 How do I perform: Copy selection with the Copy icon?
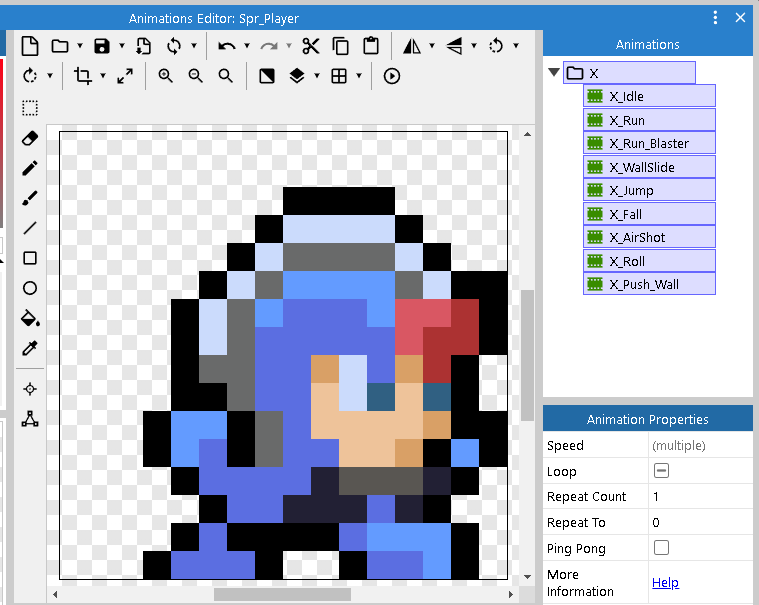341,46
